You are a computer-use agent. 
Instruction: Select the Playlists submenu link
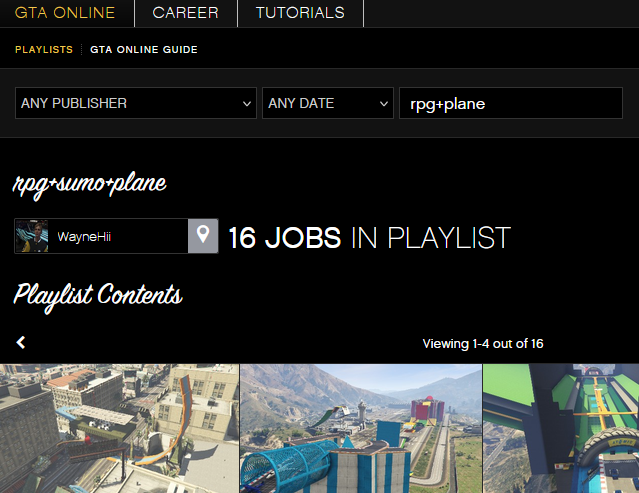[x=44, y=50]
